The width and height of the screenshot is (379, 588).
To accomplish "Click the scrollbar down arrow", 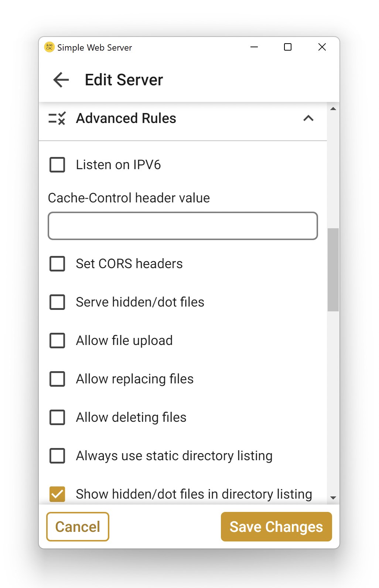I will point(333,498).
